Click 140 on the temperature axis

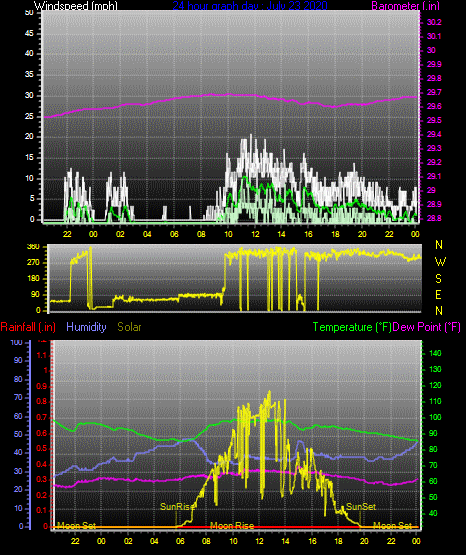pyautogui.click(x=435, y=353)
